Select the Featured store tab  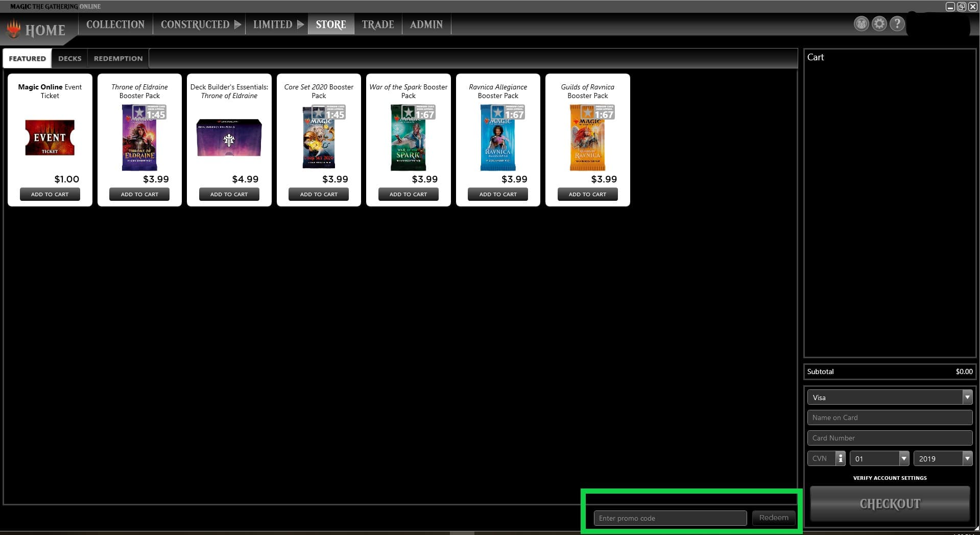[x=28, y=58]
